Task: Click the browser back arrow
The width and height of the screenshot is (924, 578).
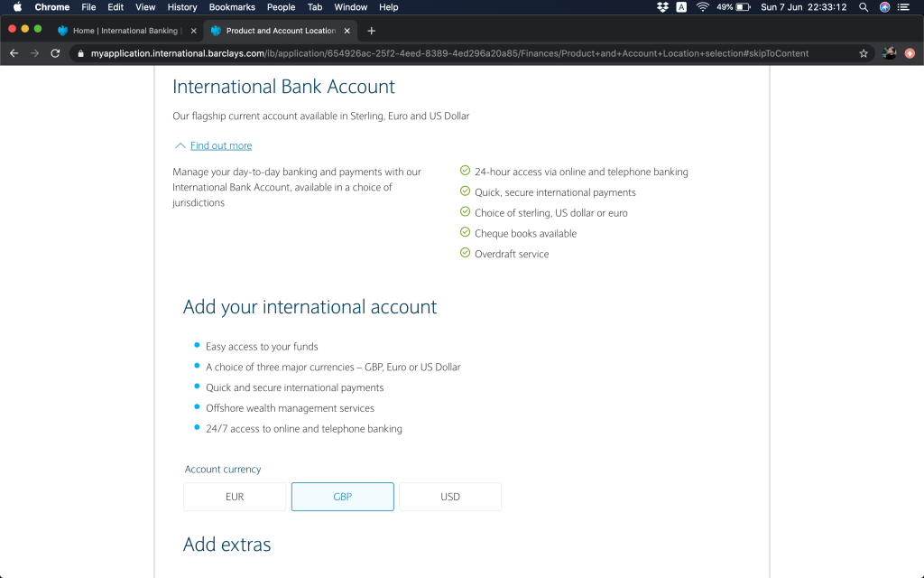Action: [x=14, y=53]
